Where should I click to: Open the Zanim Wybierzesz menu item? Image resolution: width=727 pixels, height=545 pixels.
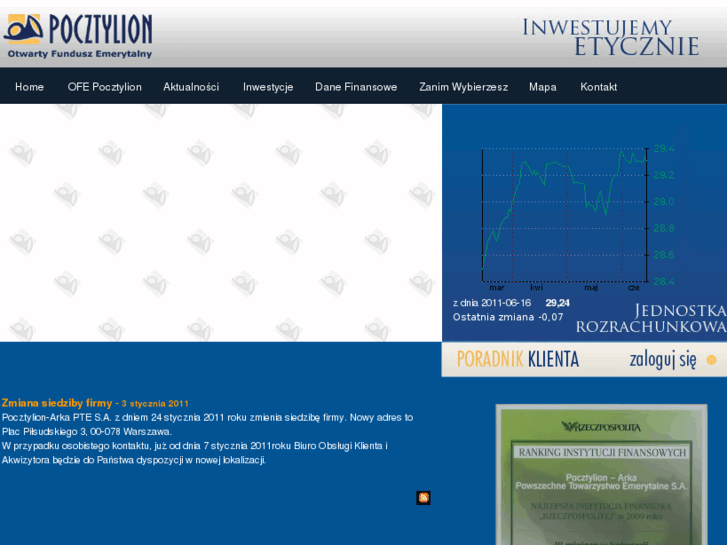[x=464, y=87]
